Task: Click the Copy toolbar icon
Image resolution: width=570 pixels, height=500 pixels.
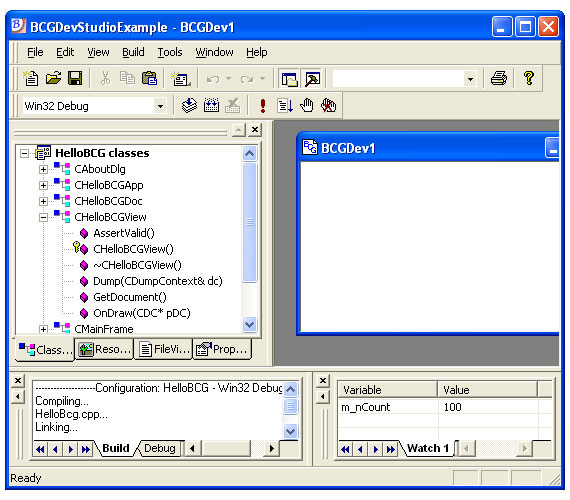Action: 127,78
